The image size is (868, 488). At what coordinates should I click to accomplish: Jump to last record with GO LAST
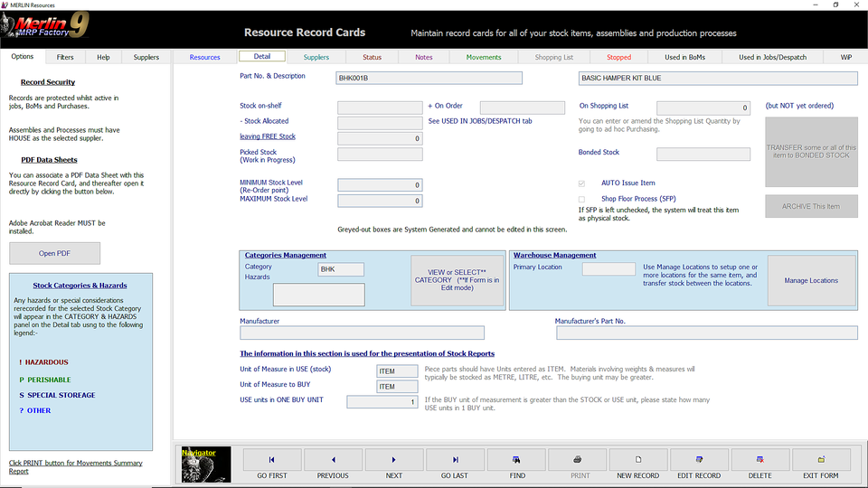(x=455, y=459)
